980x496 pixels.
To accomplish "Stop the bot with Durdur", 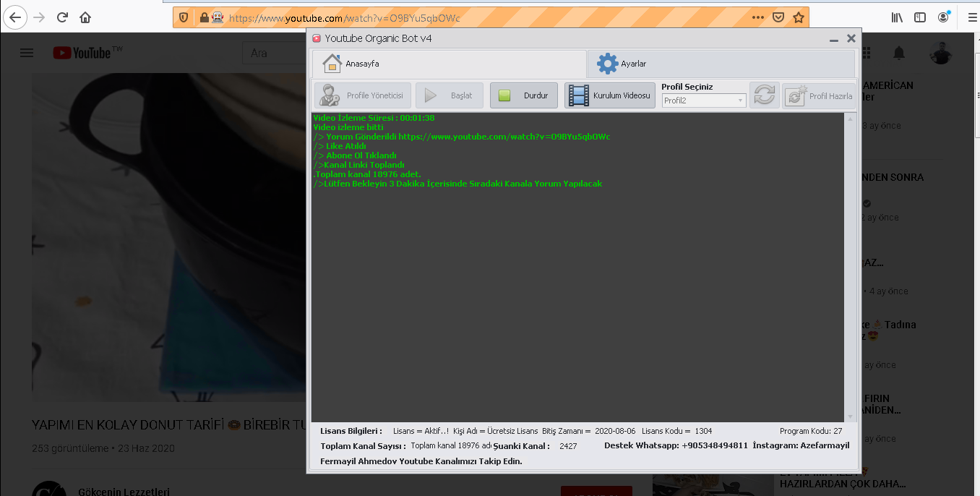I will coord(524,95).
